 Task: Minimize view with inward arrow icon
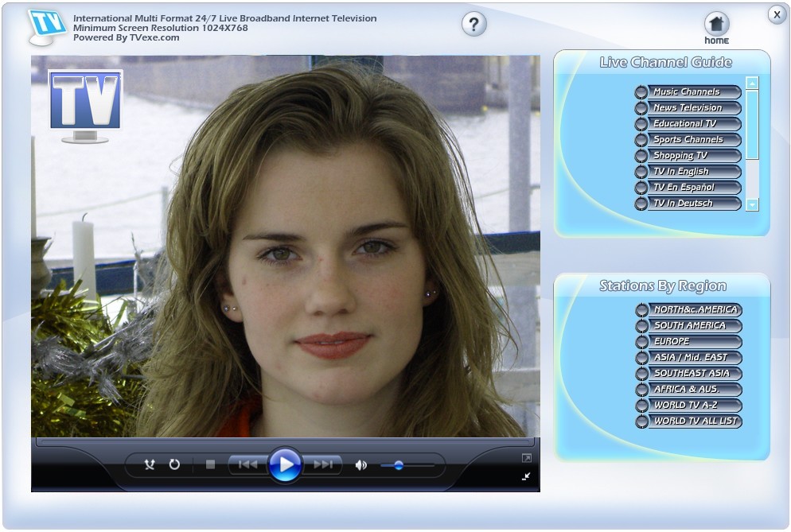(x=526, y=476)
